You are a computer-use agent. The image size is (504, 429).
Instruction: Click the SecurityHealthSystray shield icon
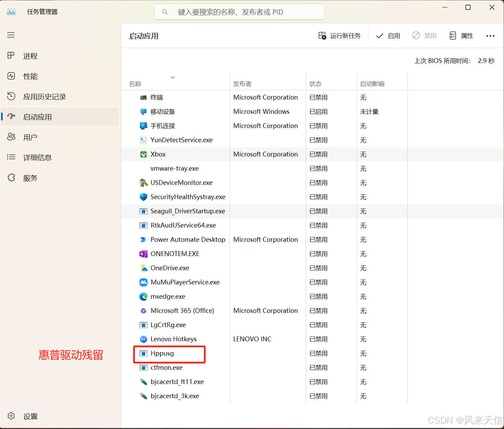click(144, 197)
